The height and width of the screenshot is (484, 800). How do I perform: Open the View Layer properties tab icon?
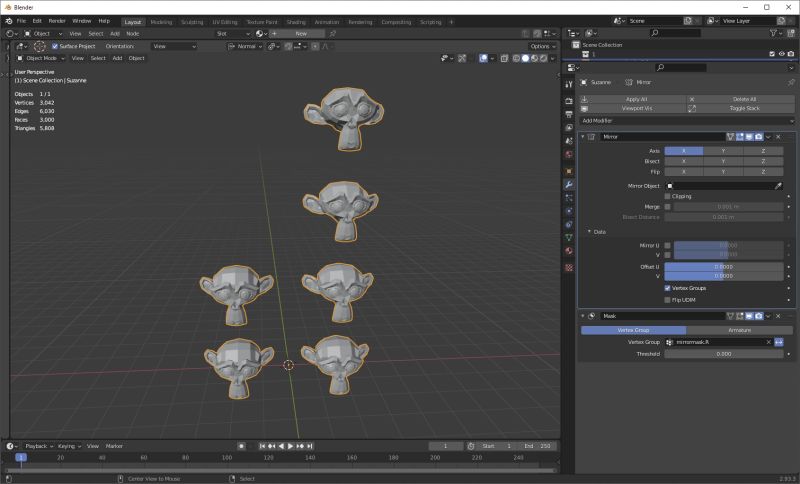[569, 128]
